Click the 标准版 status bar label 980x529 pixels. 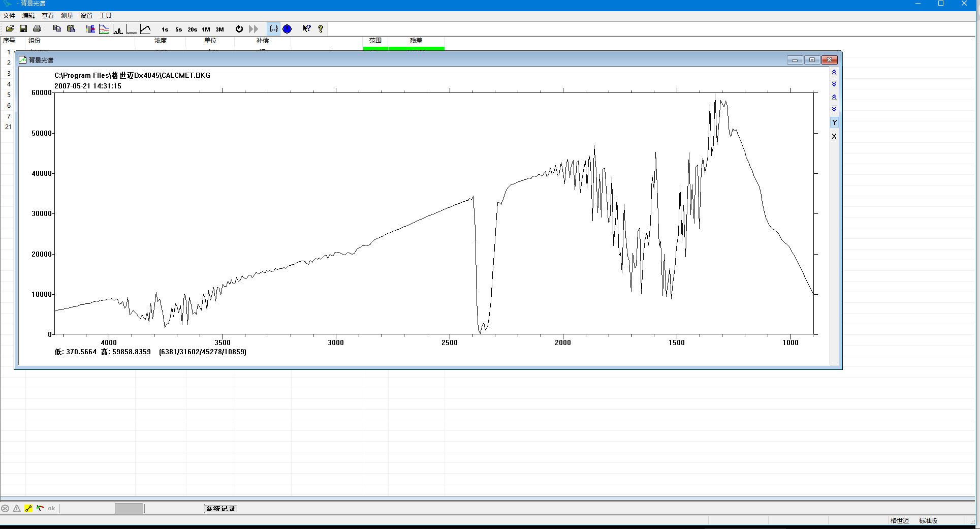[928, 521]
